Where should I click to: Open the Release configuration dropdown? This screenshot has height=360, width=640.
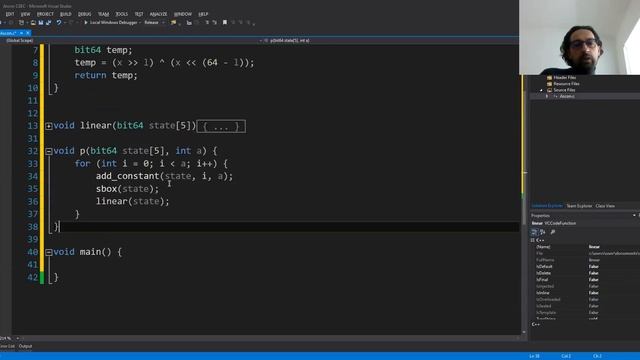[x=154, y=22]
